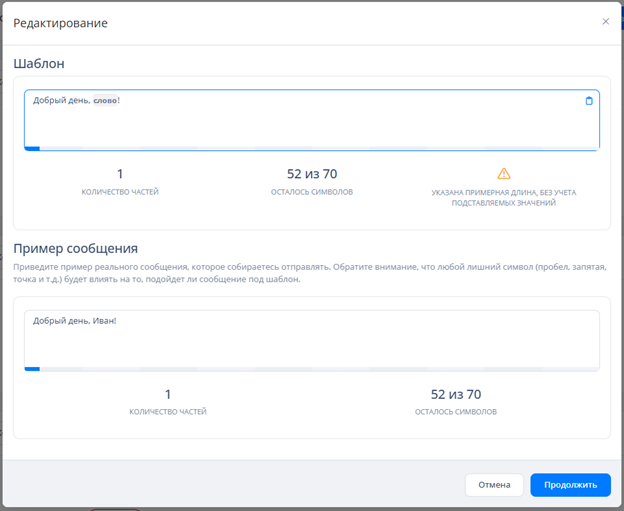This screenshot has width=624, height=511.
Task: Click the progress bar under the template field
Action: [x=311, y=149]
